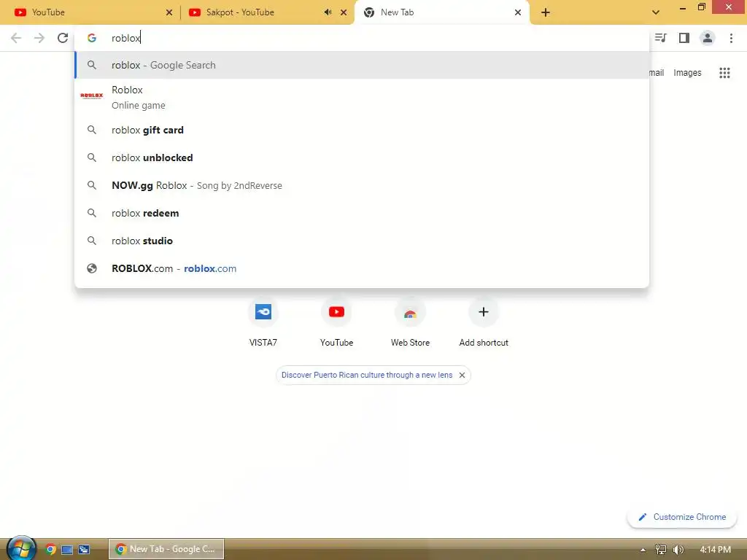Close the Sakpot - YouTube tab
The width and height of the screenshot is (747, 560).
tap(344, 12)
